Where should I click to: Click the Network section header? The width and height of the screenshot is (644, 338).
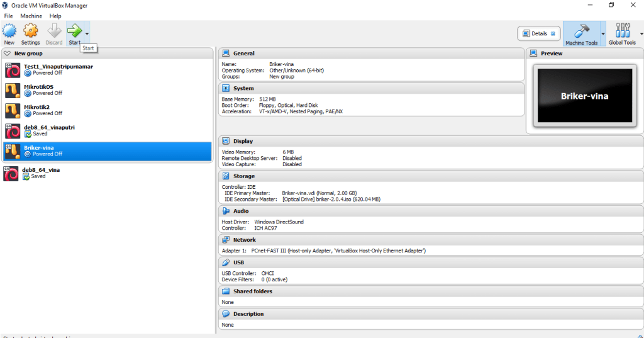245,240
